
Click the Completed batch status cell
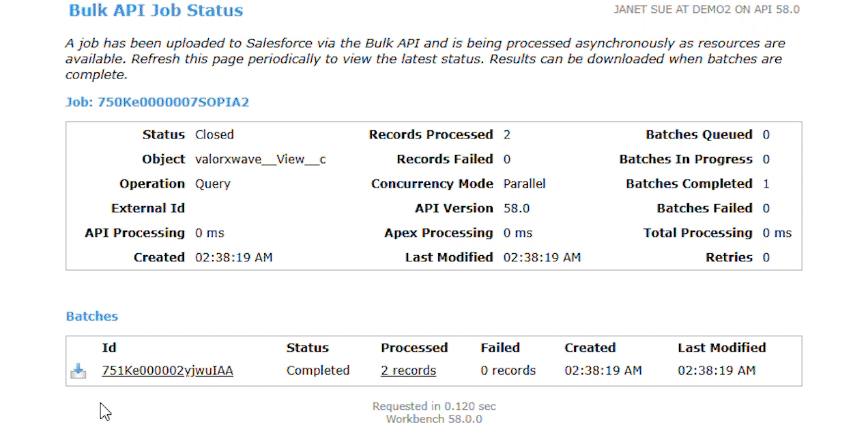point(318,370)
